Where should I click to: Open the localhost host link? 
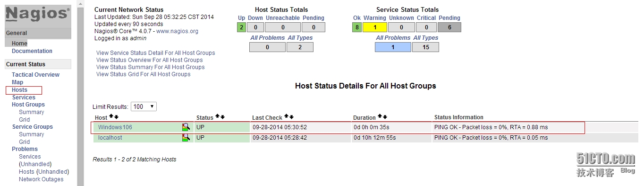pyautogui.click(x=110, y=138)
